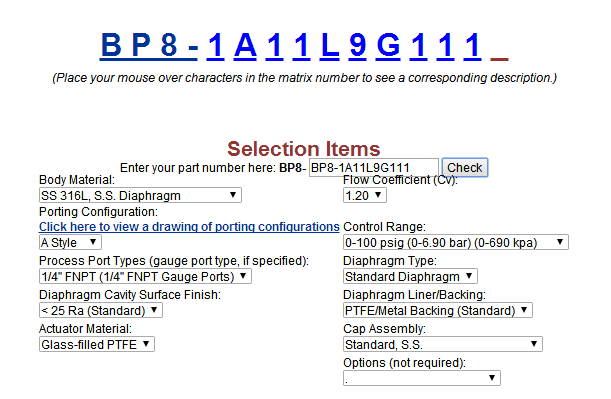
Task: Expand the Options dropdown
Action: coord(422,378)
